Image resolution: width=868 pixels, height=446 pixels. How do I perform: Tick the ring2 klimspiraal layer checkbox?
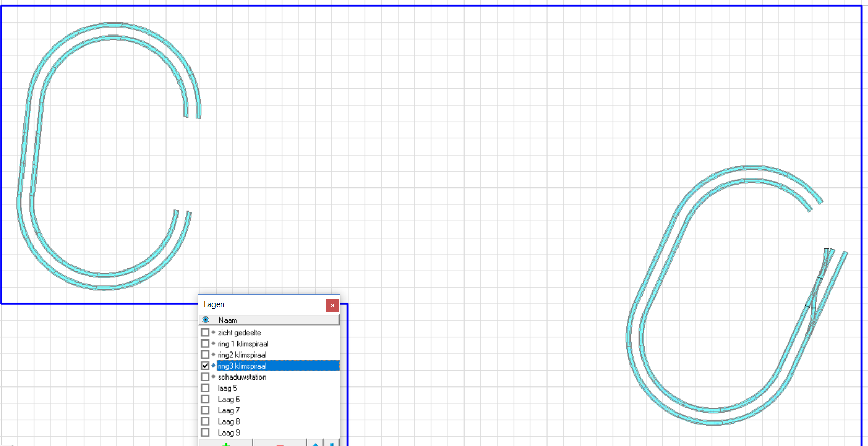tap(205, 355)
